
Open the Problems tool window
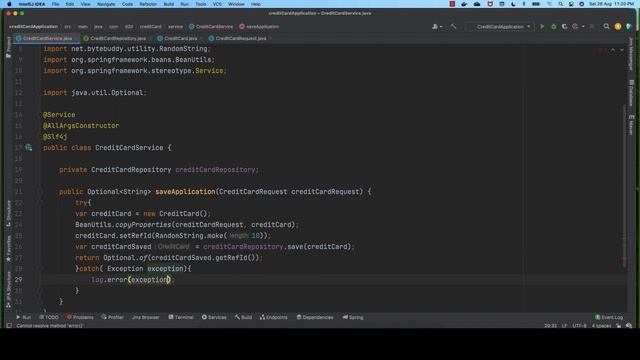coord(80,317)
